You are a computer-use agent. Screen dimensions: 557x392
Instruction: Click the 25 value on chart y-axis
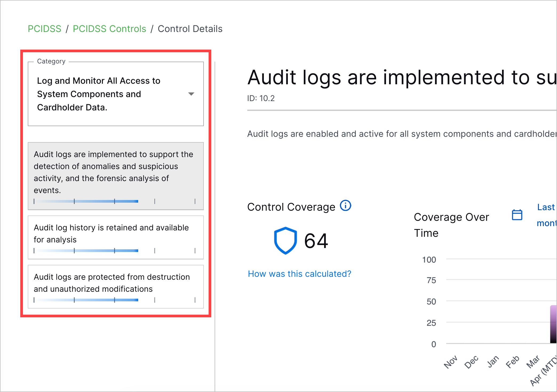(x=431, y=323)
